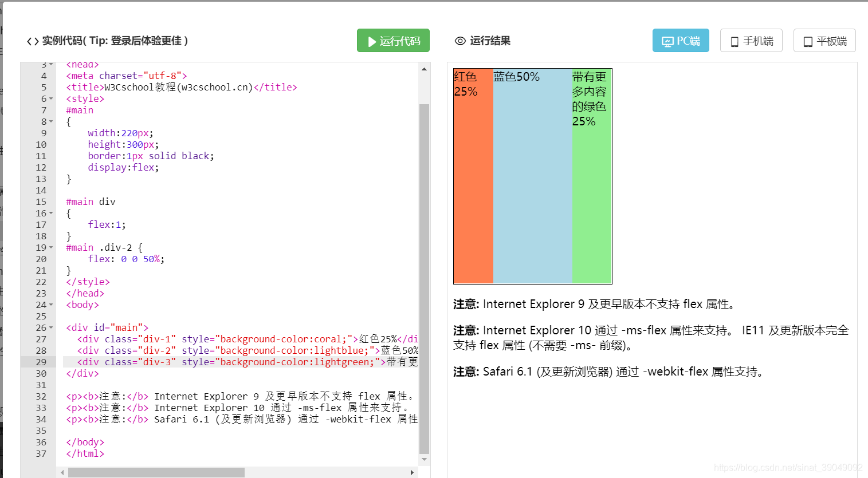Click the Safari 6.1 code line 34

pyautogui.click(x=242, y=419)
